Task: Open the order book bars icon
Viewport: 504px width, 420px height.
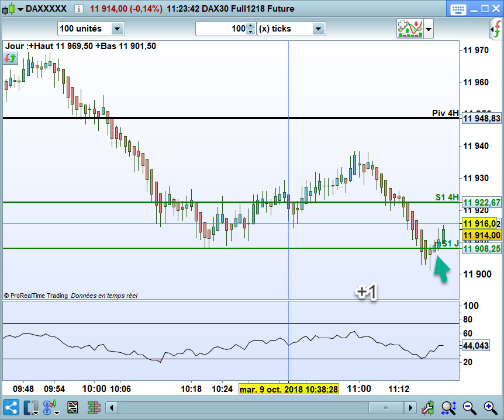Action: [94, 408]
